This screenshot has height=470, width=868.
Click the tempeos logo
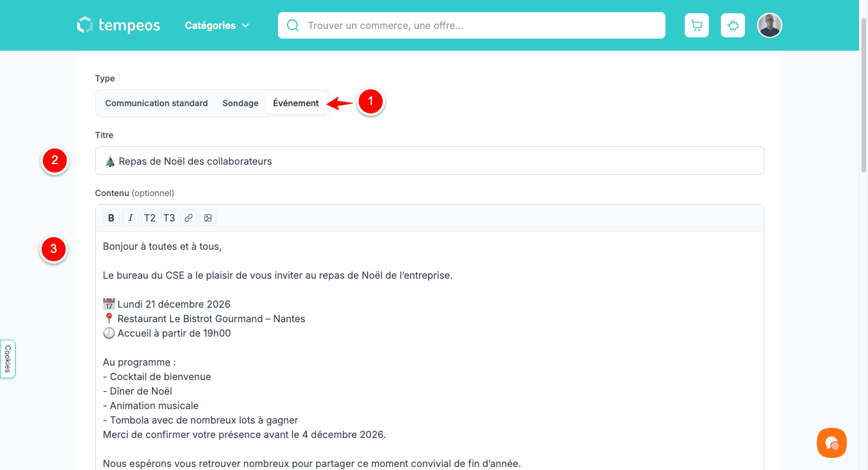point(119,25)
